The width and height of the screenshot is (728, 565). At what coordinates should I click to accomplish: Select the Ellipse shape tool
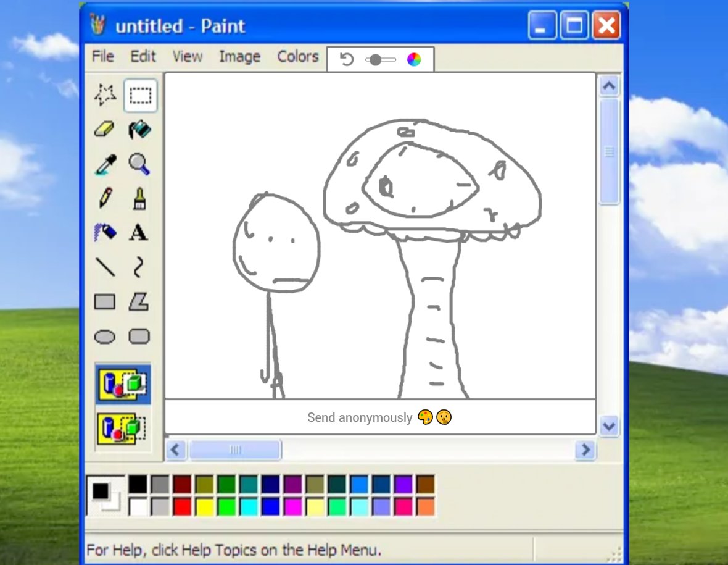pos(105,337)
